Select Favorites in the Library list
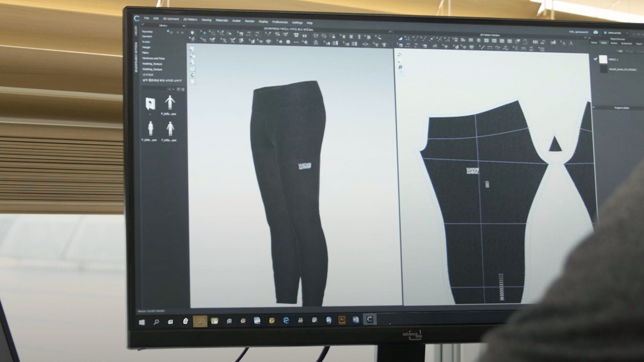The height and width of the screenshot is (362, 644). point(148,32)
